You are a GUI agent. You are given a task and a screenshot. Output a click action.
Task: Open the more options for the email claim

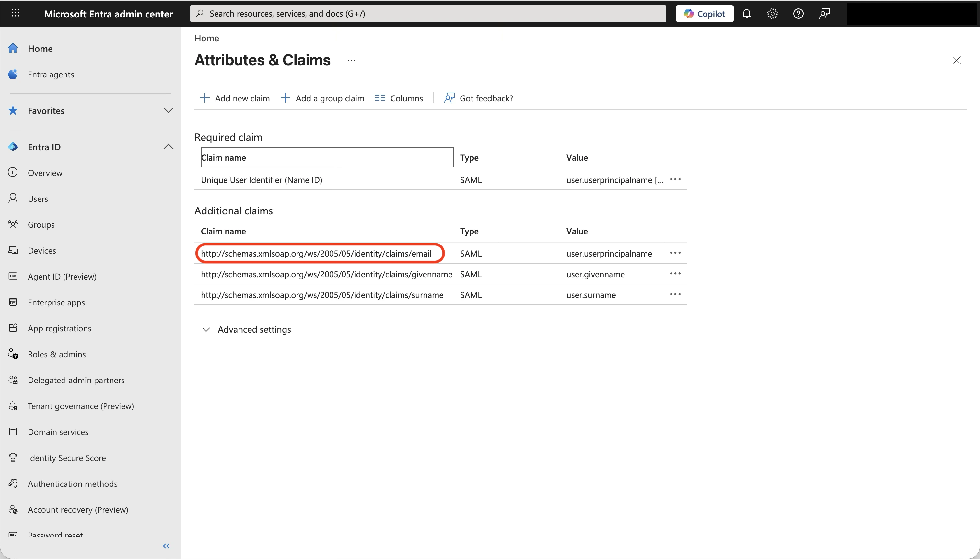tap(675, 253)
